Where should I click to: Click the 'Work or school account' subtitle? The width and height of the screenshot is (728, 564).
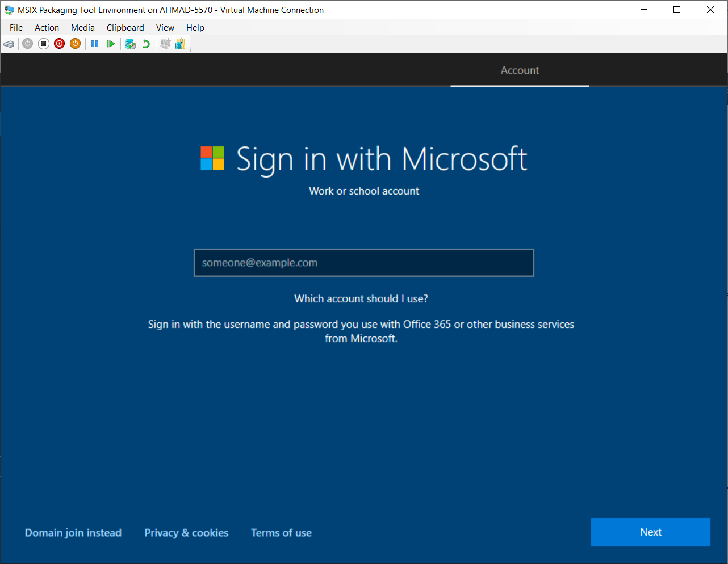tap(364, 191)
